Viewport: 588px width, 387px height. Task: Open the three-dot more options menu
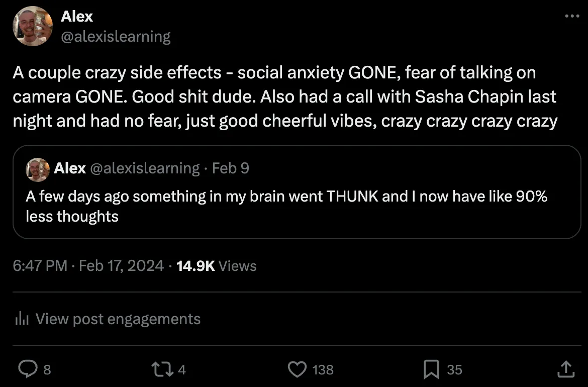(572, 16)
